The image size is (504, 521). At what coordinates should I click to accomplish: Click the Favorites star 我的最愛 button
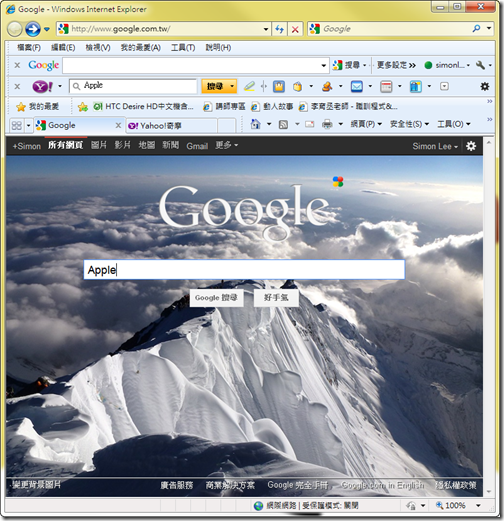(37, 107)
